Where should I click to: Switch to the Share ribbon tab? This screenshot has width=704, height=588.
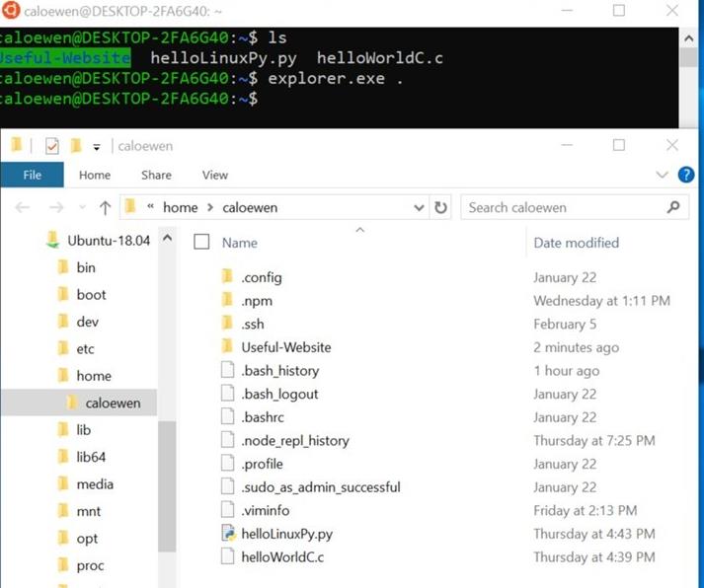click(156, 176)
